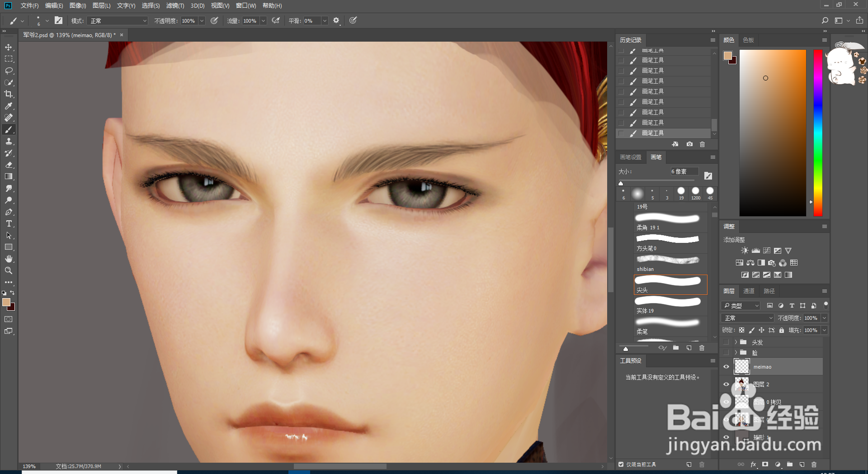Expand the 脸 layer group

coord(736,353)
